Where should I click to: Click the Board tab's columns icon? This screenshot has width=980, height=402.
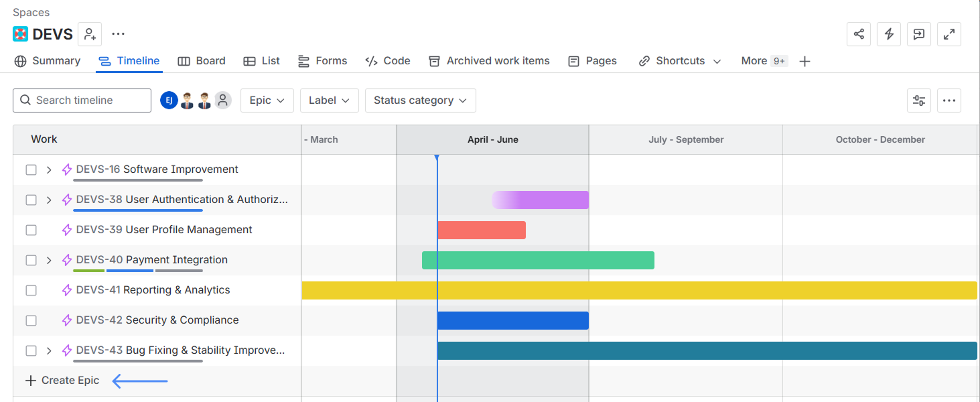tap(184, 61)
